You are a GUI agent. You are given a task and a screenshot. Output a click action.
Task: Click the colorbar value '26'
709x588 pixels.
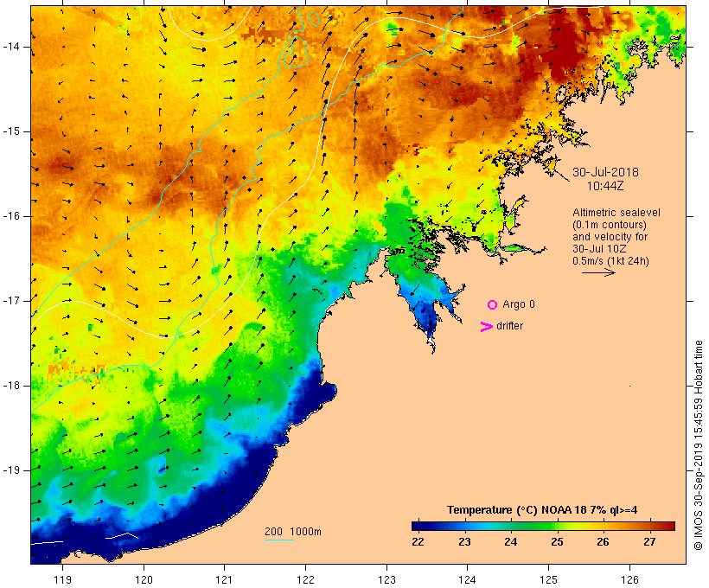point(603,542)
